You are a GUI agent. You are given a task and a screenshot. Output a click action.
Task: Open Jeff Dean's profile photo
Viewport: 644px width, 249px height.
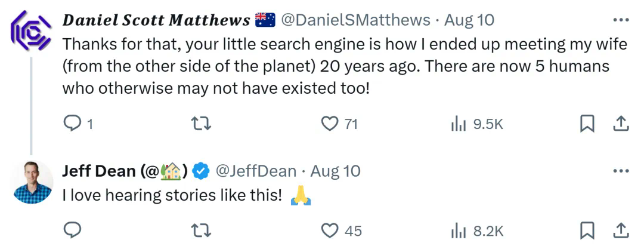coord(32,182)
